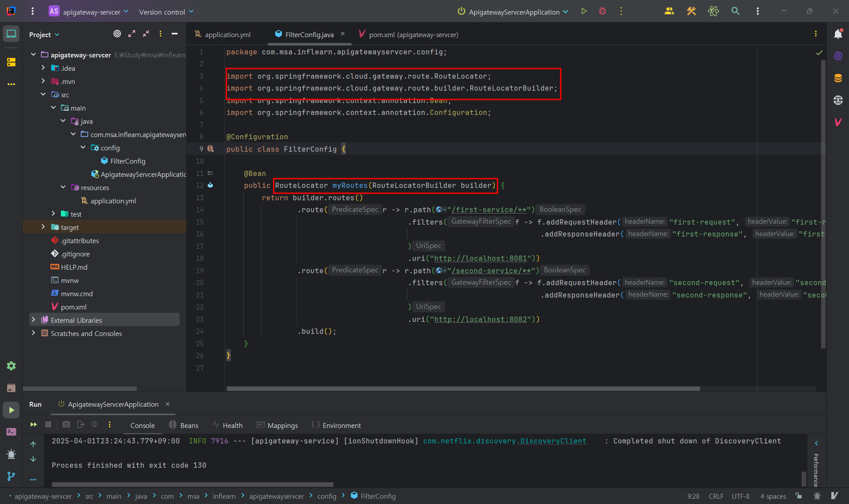Open the Terminal tool window
Image resolution: width=849 pixels, height=504 pixels.
point(11,431)
